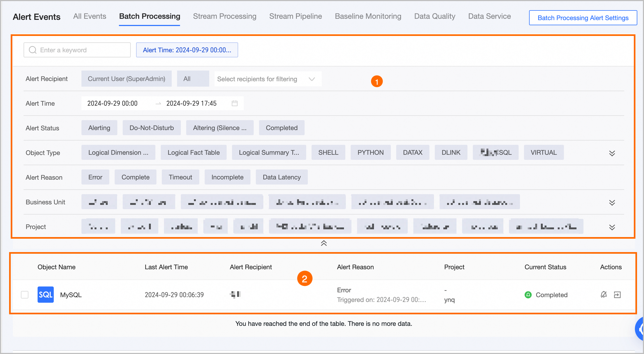This screenshot has width=644, height=354.
Task: Expand more Object Type options
Action: (612, 153)
